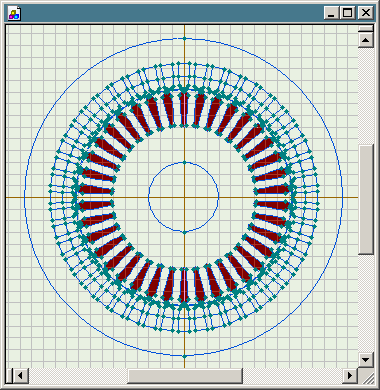Select the node at the bottom of the outer circle
Viewport: 380px width, 390px height.
[184, 356]
